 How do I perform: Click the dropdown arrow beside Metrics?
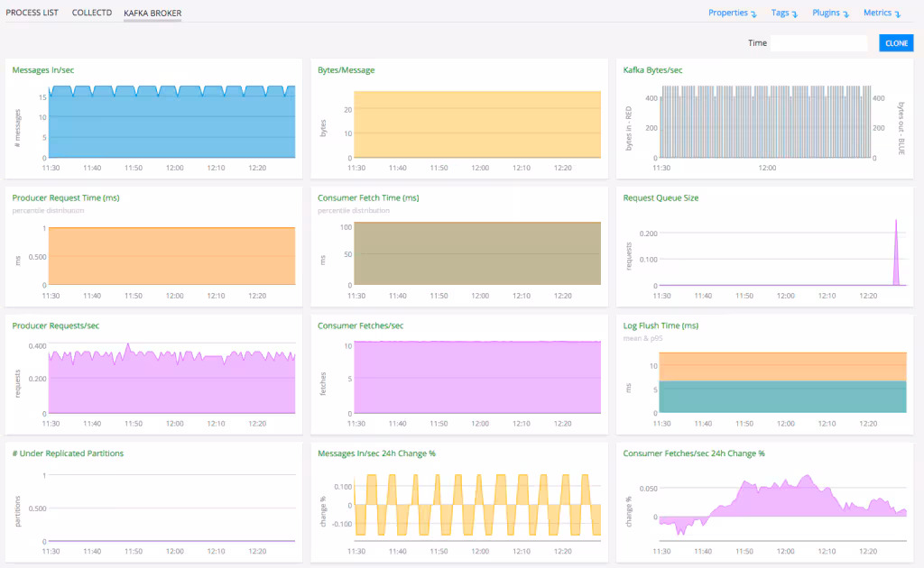click(x=899, y=13)
